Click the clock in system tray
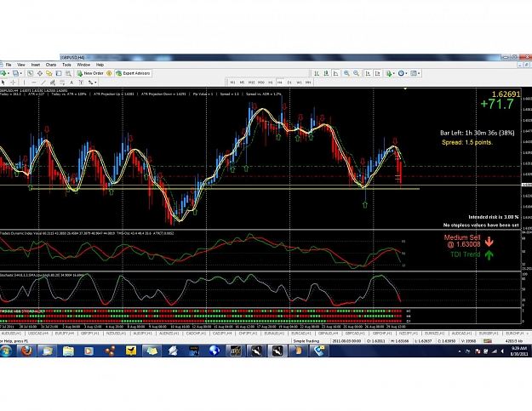 [518, 351]
